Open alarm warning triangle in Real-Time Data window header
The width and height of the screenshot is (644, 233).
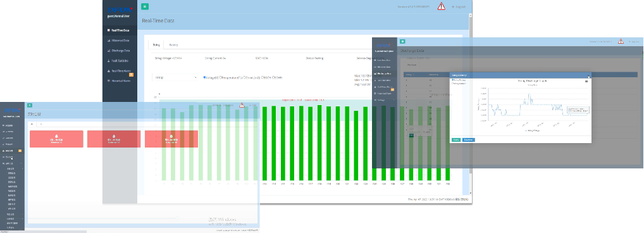click(441, 6)
